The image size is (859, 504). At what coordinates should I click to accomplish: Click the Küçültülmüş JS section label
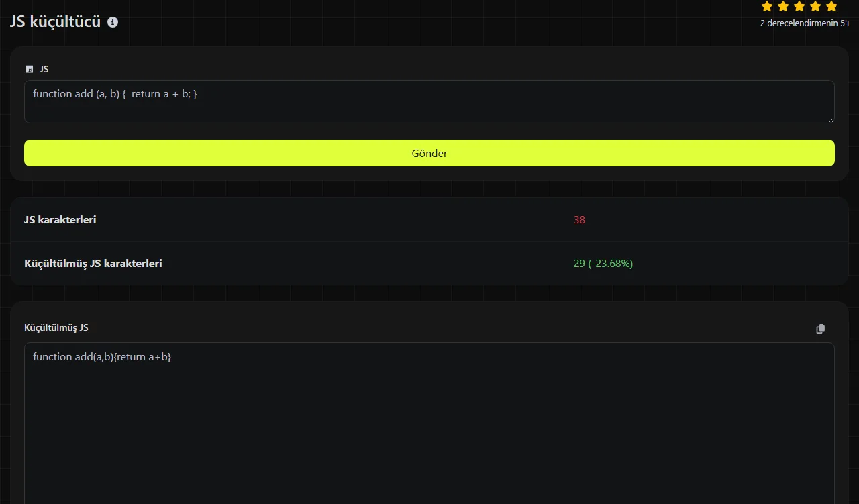coord(56,327)
